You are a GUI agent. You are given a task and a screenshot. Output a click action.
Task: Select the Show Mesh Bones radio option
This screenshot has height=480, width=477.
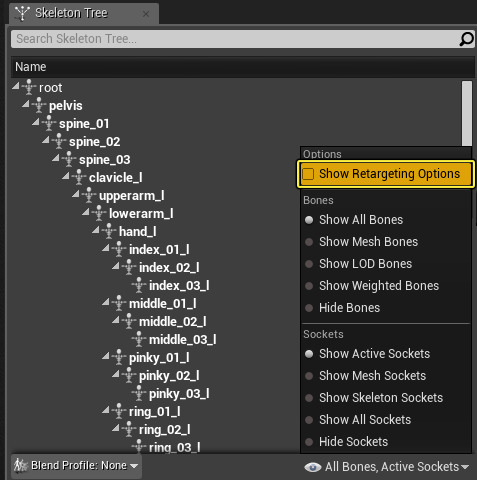[309, 242]
